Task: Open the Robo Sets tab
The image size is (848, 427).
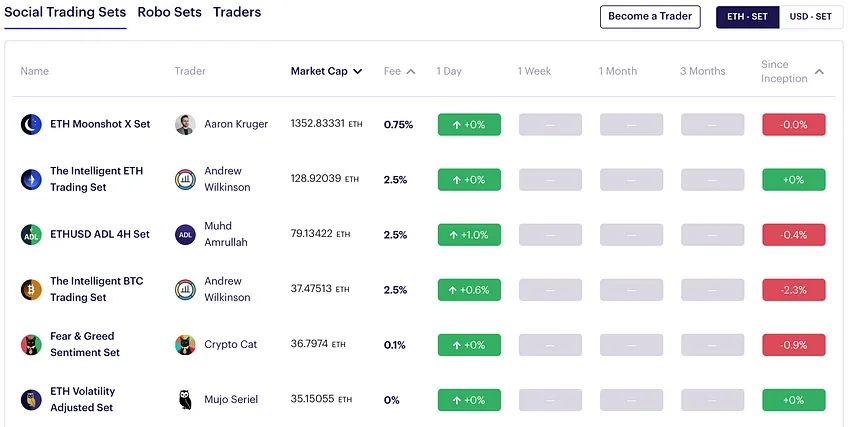Action: point(169,12)
